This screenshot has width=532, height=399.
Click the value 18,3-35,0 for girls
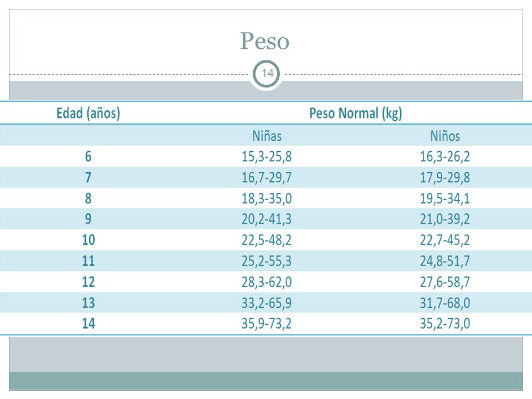pyautogui.click(x=267, y=198)
